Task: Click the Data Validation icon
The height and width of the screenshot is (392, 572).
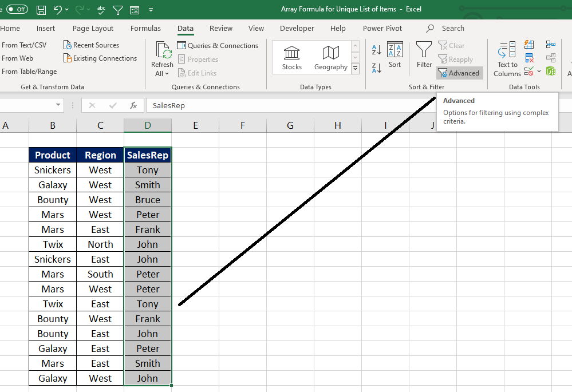Action: click(x=528, y=72)
